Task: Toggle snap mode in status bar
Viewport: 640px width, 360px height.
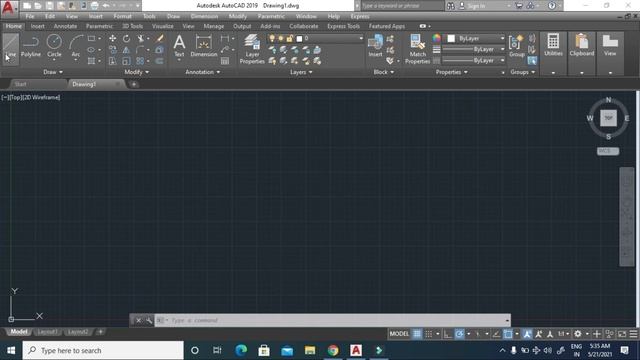Action: click(x=429, y=334)
